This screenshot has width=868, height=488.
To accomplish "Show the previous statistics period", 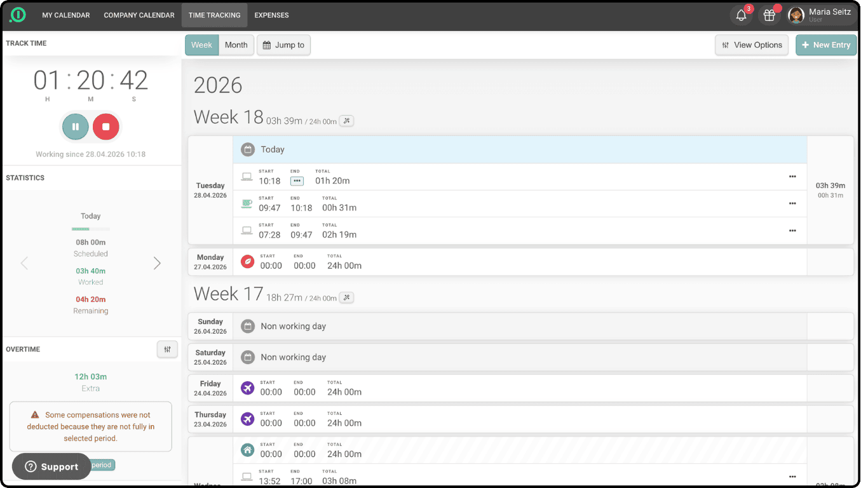I will click(x=24, y=263).
